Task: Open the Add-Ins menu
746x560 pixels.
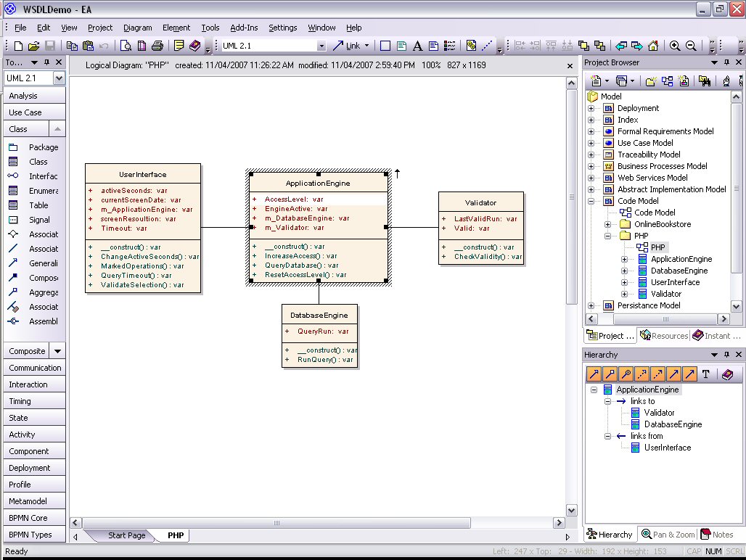Action: click(x=244, y=28)
